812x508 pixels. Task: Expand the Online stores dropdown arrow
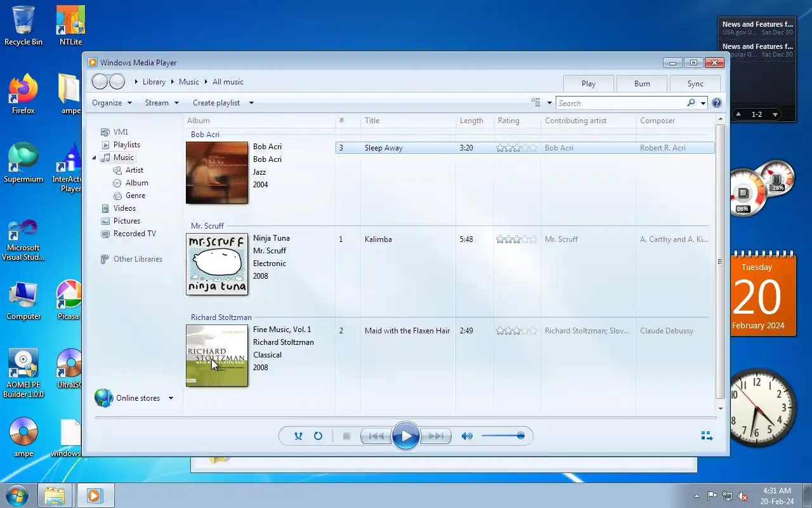tap(171, 398)
